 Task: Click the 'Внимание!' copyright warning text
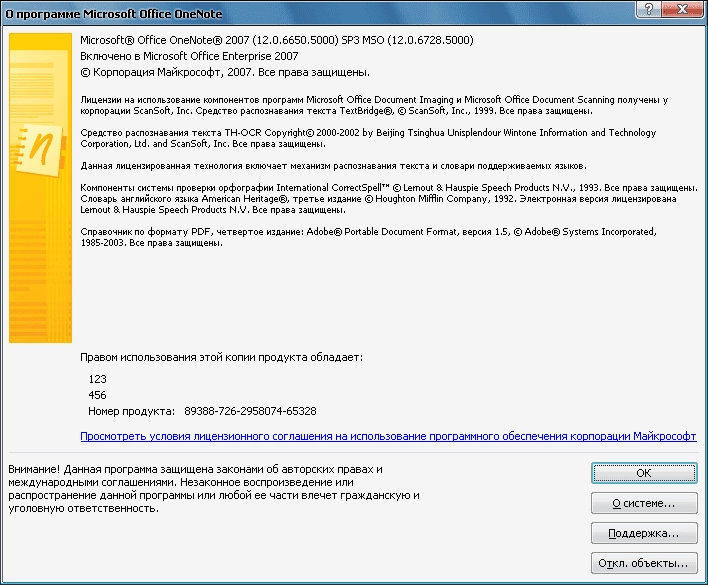(214, 489)
